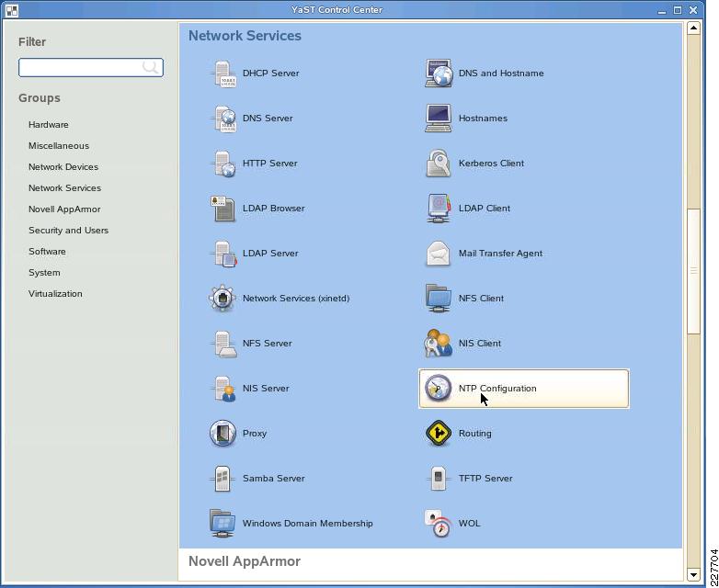
Task: Click the LDAP Browser label text
Action: pos(274,208)
